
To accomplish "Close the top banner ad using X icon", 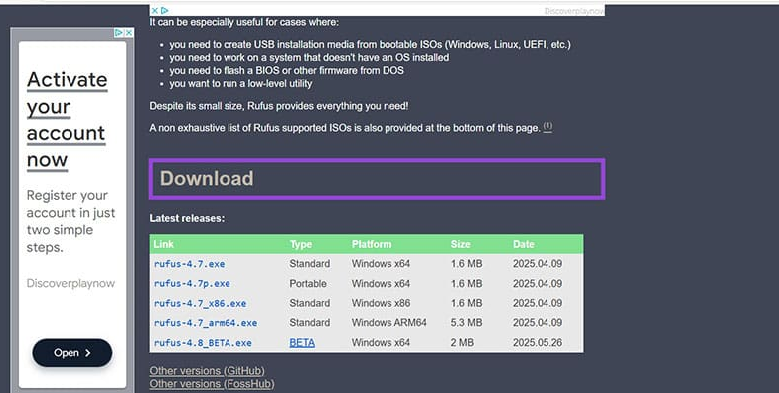I will (155, 10).
